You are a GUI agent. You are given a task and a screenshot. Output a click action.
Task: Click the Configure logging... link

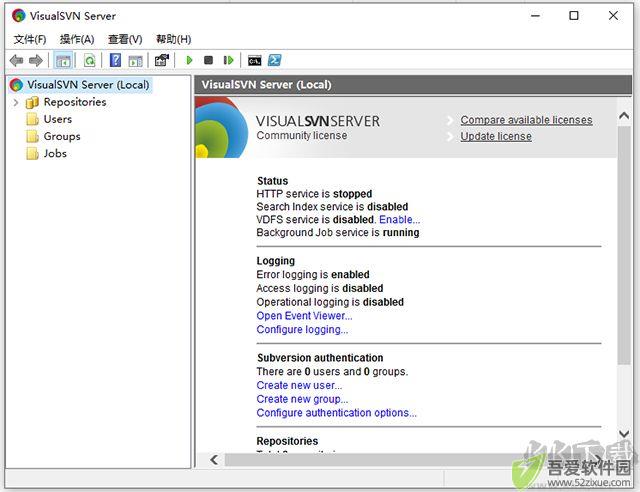[x=302, y=329]
